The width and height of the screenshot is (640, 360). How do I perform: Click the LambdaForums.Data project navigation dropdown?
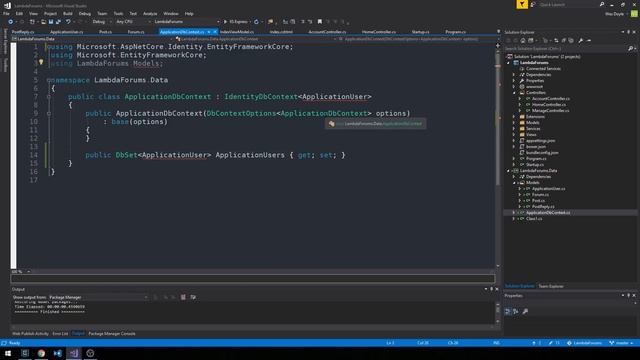pos(92,39)
